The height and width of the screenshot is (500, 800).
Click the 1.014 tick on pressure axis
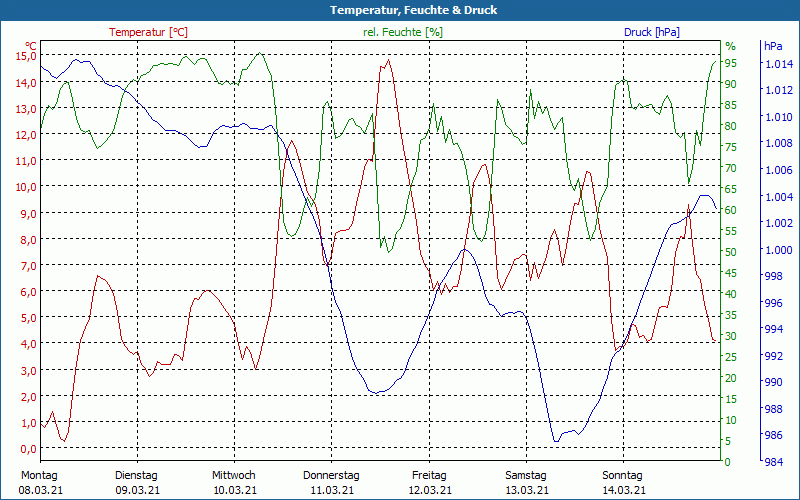point(779,64)
